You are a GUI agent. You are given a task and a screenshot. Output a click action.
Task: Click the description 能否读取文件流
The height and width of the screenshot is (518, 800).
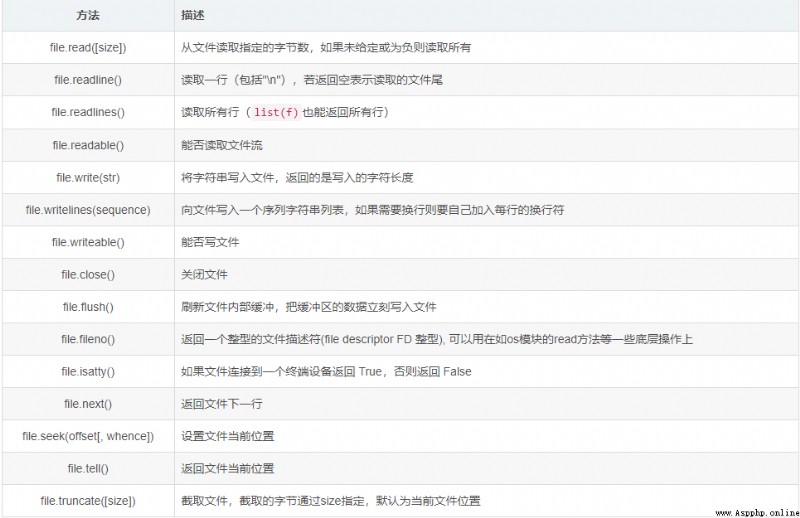[222, 145]
